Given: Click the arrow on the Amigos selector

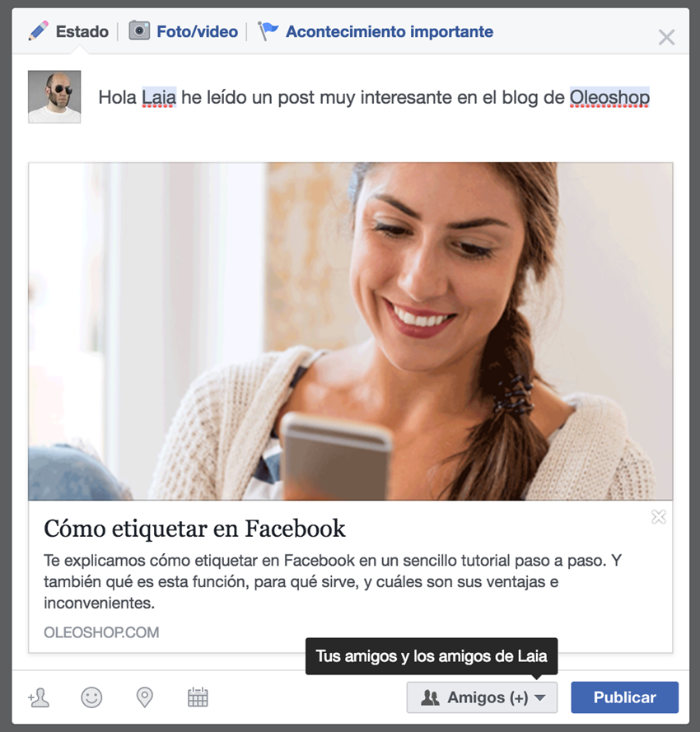Looking at the screenshot, I should [x=540, y=698].
